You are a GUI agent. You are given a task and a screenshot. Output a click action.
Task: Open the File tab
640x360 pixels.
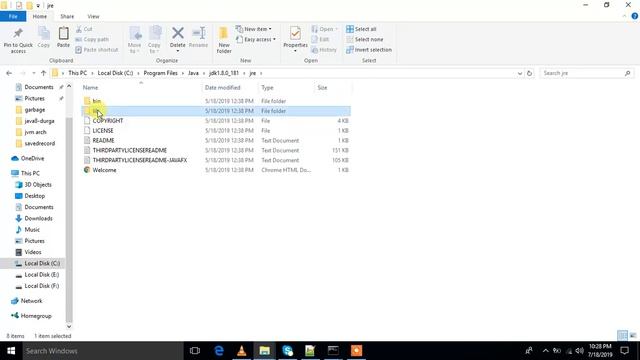point(13,16)
